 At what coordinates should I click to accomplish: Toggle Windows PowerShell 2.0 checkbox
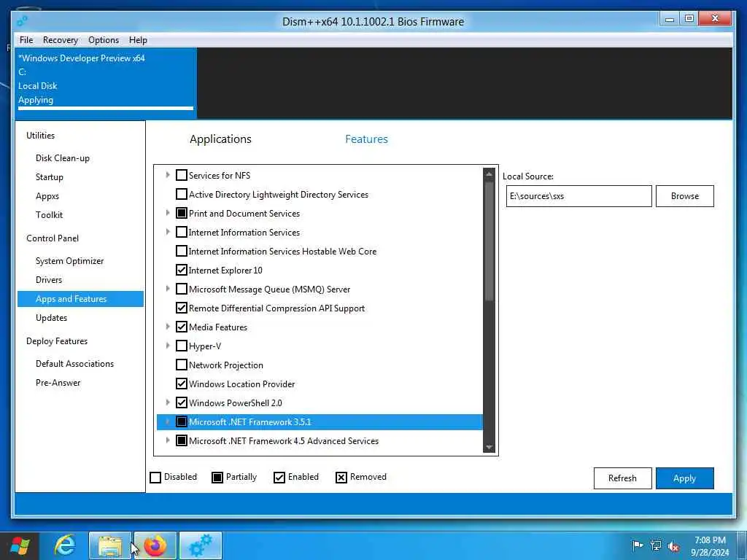[181, 402]
